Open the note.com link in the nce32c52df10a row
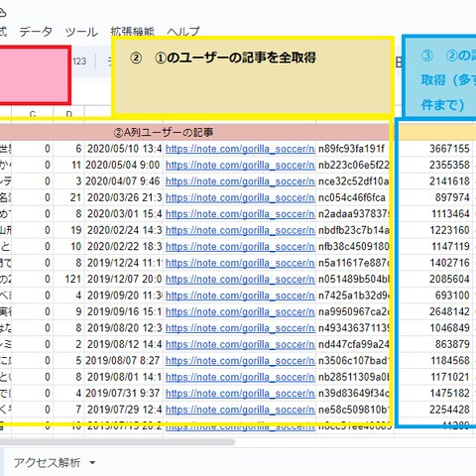 (x=240, y=181)
